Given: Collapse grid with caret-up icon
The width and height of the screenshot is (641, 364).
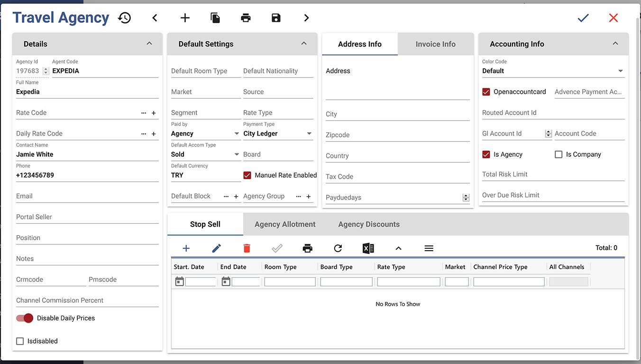Looking at the screenshot, I should click(399, 248).
